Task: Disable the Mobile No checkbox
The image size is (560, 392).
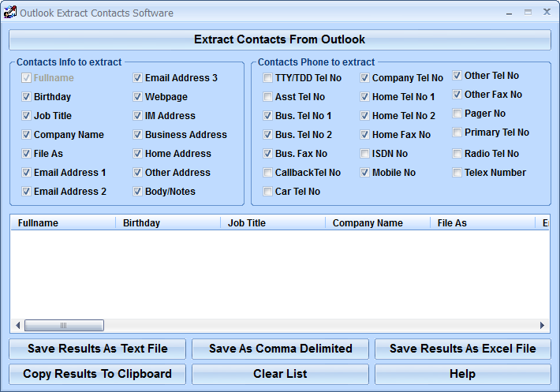Action: point(365,173)
